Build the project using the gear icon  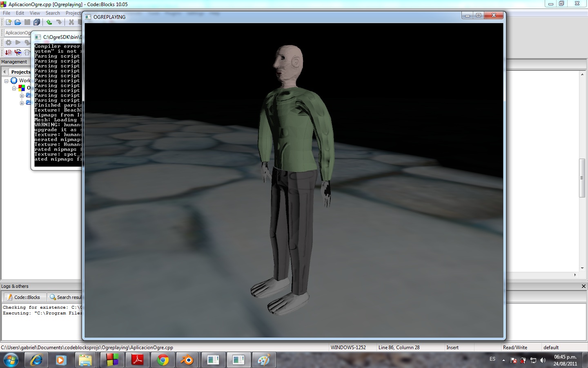tap(8, 42)
